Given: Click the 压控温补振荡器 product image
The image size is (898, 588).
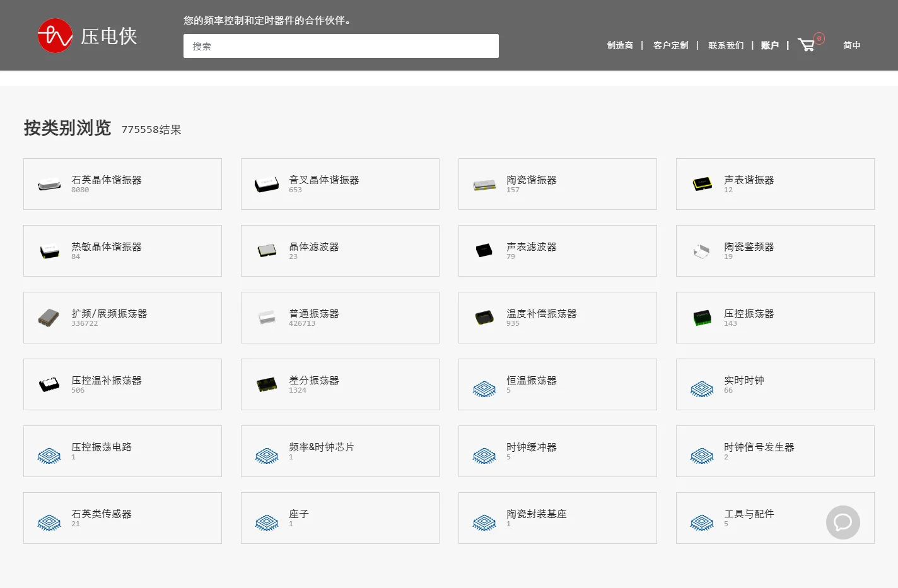Looking at the screenshot, I should pyautogui.click(x=49, y=384).
